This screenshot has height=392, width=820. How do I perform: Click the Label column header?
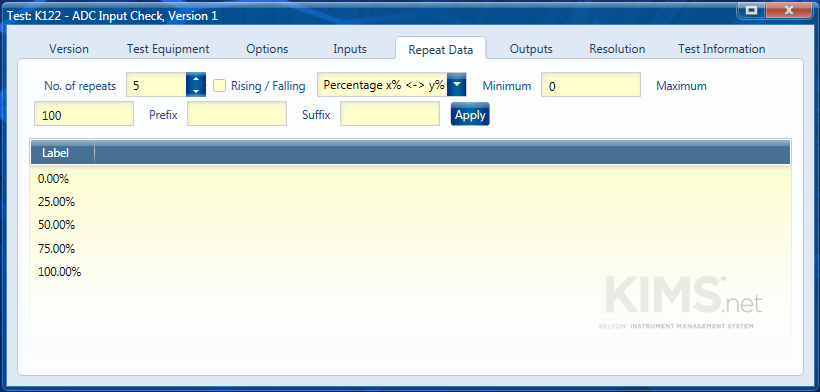(x=62, y=153)
